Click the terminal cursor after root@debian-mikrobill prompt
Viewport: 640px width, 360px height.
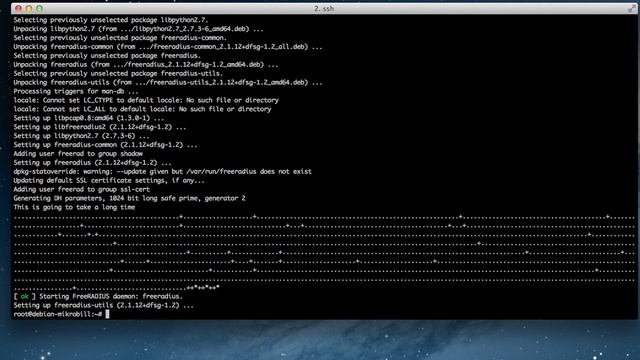pos(107,314)
